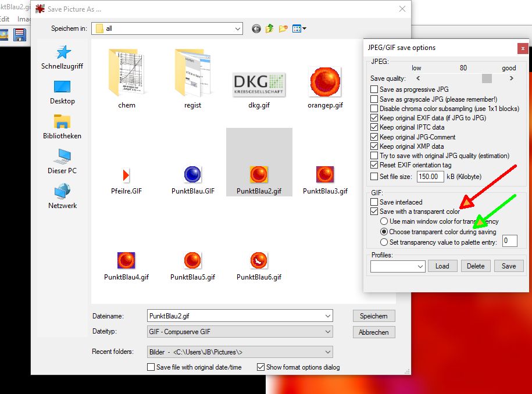532x394 pixels.
Task: Go up one folder level
Action: point(269,28)
